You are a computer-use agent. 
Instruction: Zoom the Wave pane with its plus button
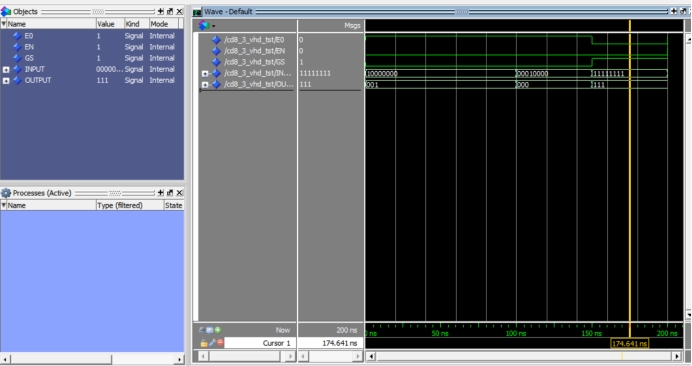(673, 11)
